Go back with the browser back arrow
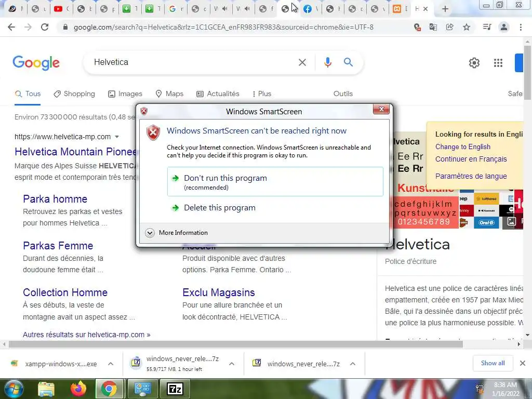 (11, 27)
